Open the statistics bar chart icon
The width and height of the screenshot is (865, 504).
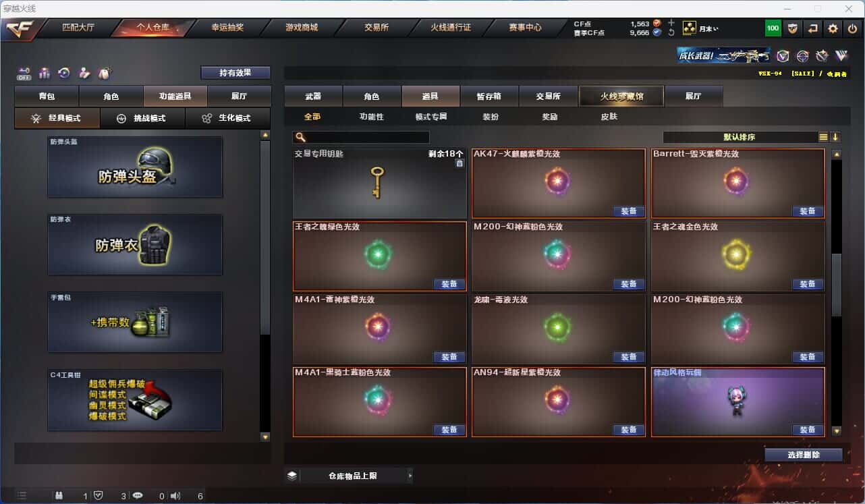pos(45,72)
